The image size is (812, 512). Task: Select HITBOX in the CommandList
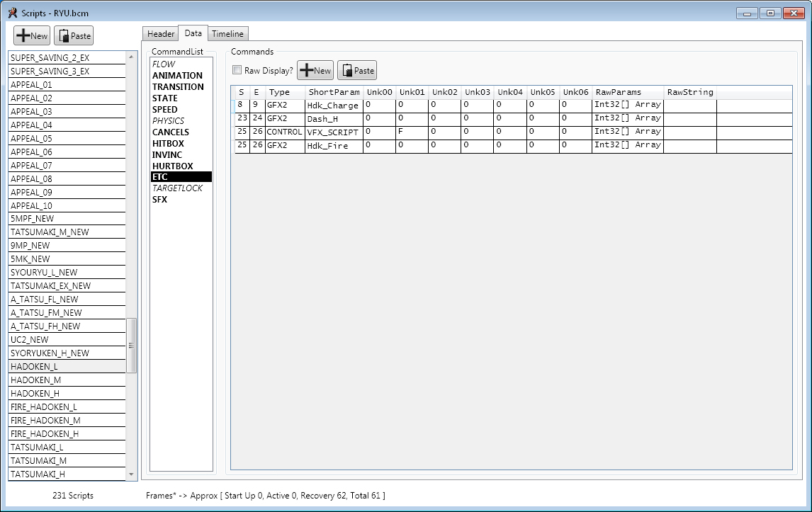coord(168,143)
